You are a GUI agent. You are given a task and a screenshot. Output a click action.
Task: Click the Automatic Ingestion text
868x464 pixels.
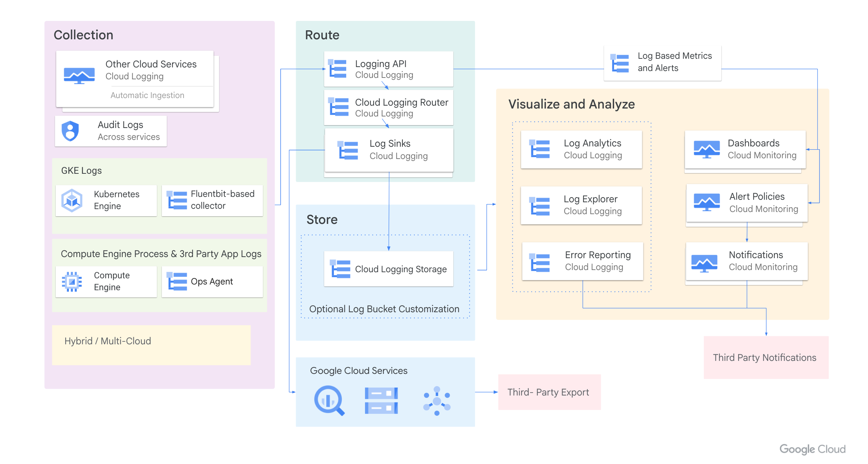pyautogui.click(x=147, y=95)
